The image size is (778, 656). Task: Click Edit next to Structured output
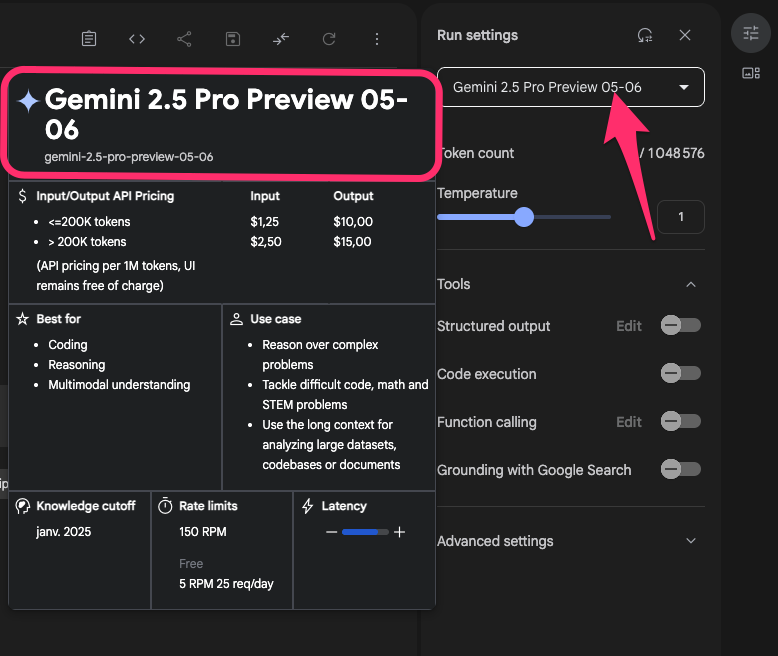(629, 326)
